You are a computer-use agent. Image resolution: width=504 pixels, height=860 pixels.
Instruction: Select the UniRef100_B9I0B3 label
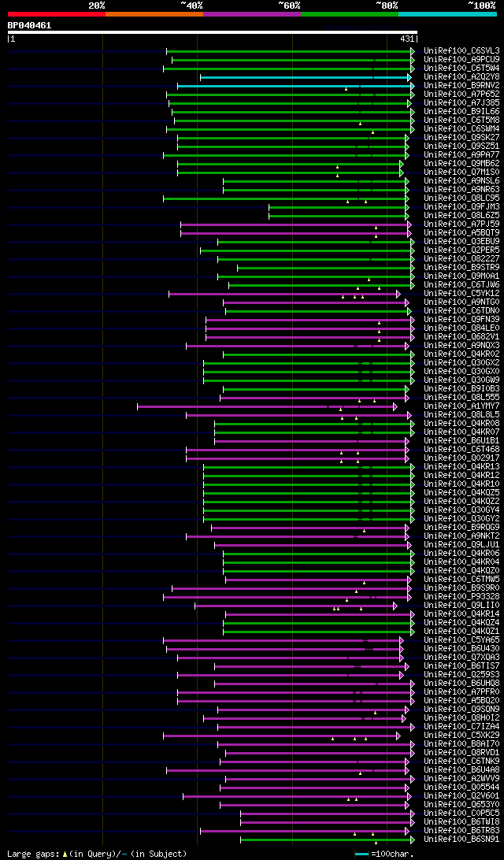click(461, 389)
